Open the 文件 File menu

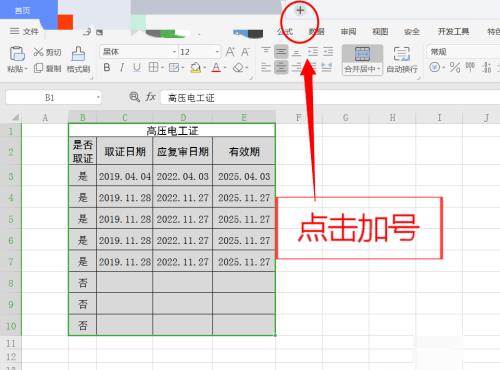coord(24,32)
